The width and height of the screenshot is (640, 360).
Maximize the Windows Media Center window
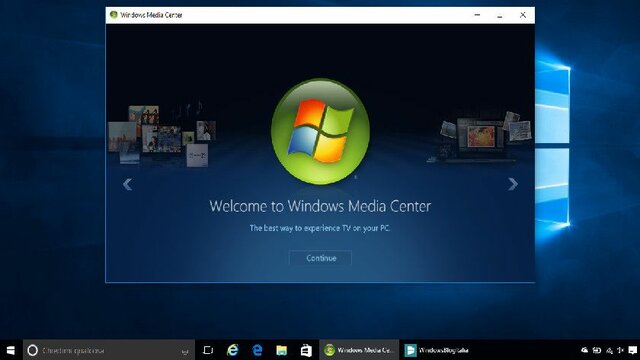[500, 15]
